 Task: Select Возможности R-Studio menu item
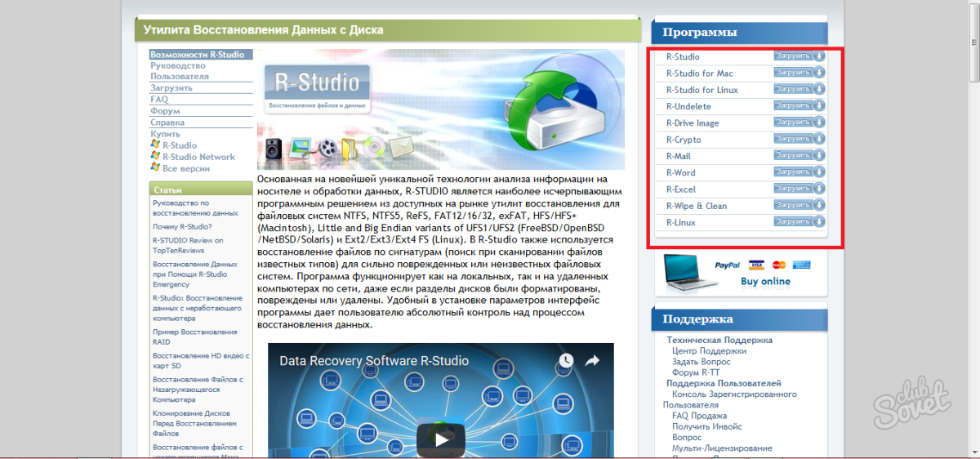[201, 54]
